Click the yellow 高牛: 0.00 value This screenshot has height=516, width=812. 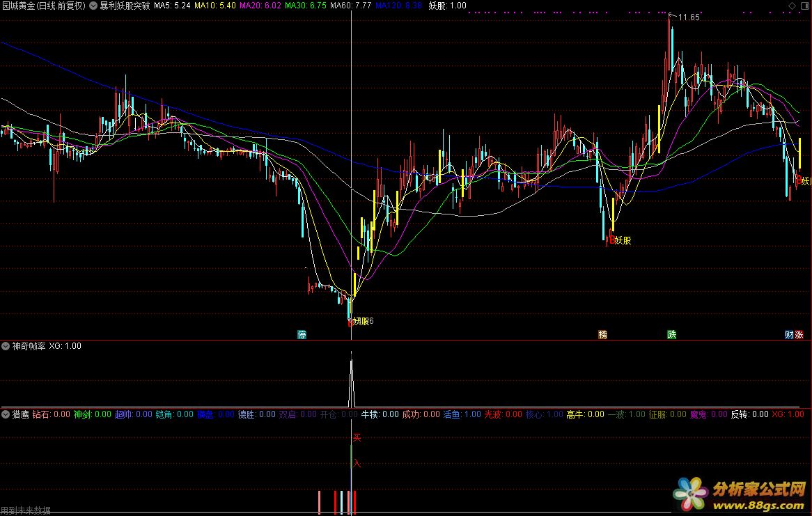pos(585,414)
